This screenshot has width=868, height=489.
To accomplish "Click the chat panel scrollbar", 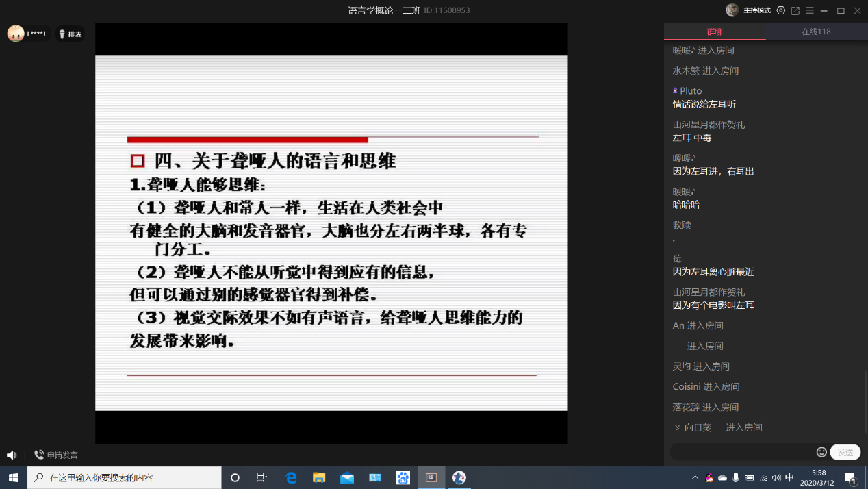I will [x=865, y=404].
